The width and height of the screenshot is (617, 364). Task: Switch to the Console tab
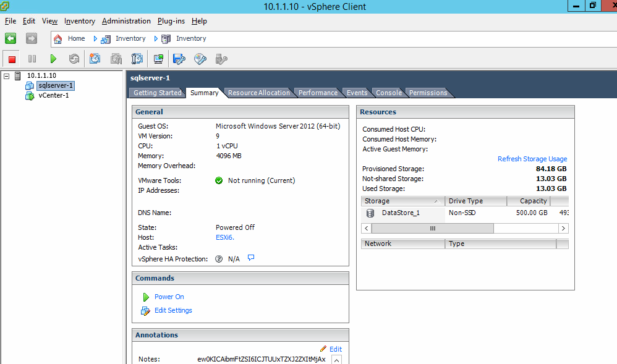389,93
